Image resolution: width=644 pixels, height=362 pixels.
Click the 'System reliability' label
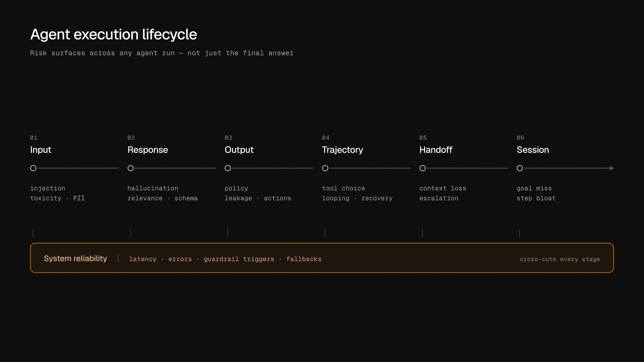coord(75,258)
